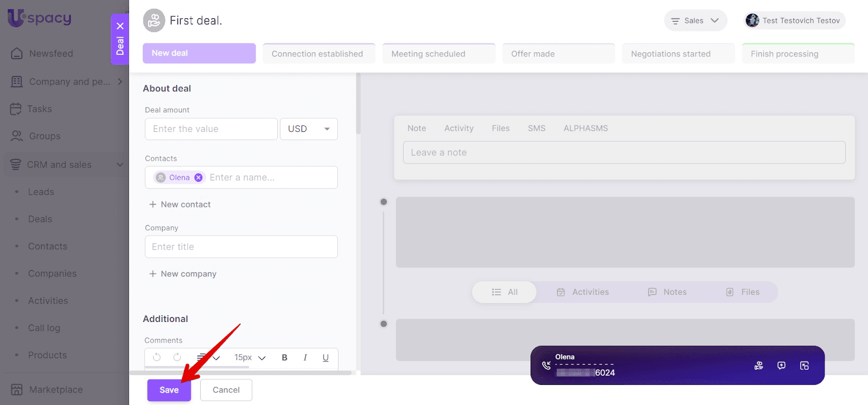Select the New deal stage
The height and width of the screenshot is (405, 868).
(x=199, y=53)
